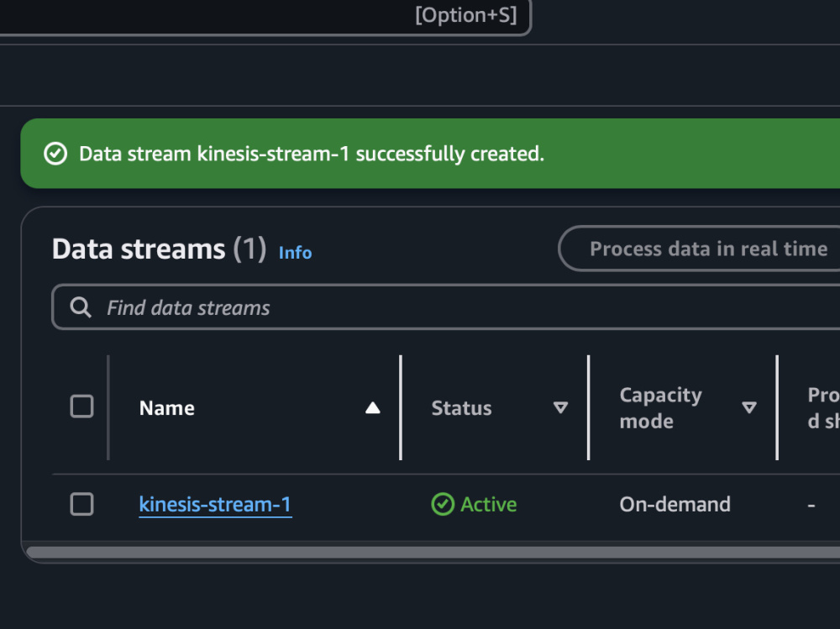Sort by Name ascending arrow
The image size is (840, 629).
[x=373, y=408]
